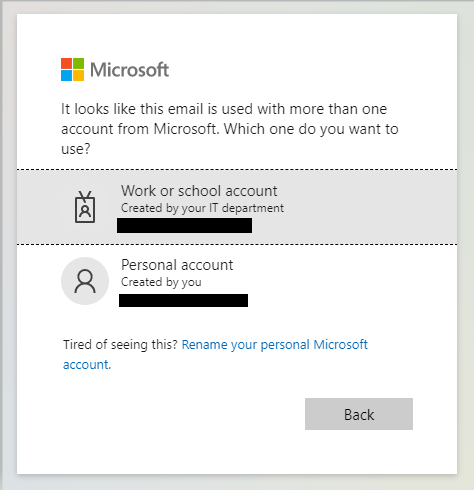Click the "account." link text continuation
The image size is (474, 490).
(87, 364)
